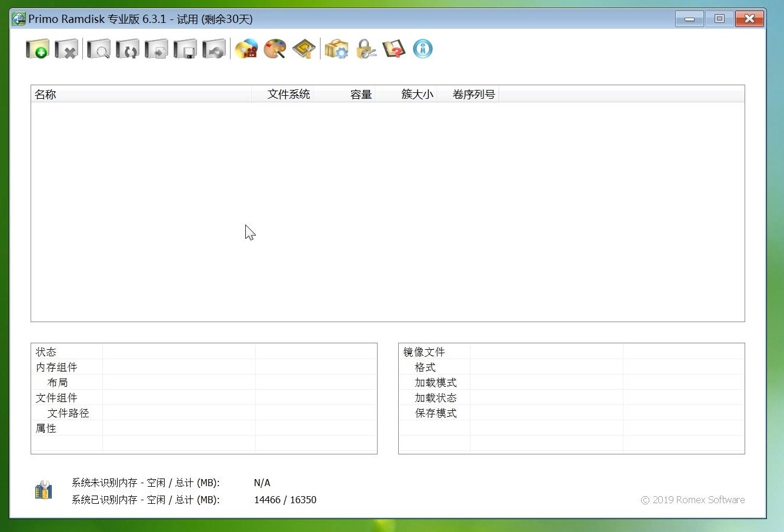
Task: Open program options with the toolbox gear icon
Action: pos(336,49)
